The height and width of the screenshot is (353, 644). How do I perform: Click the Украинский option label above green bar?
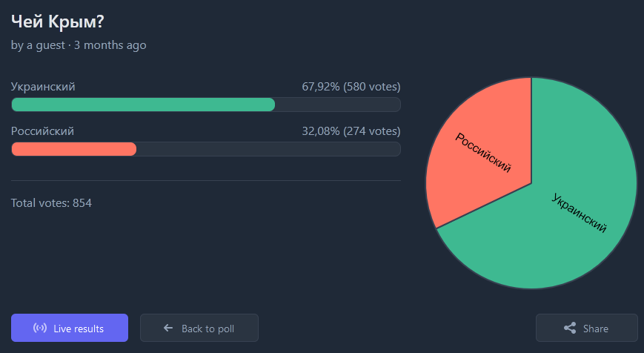pyautogui.click(x=43, y=87)
